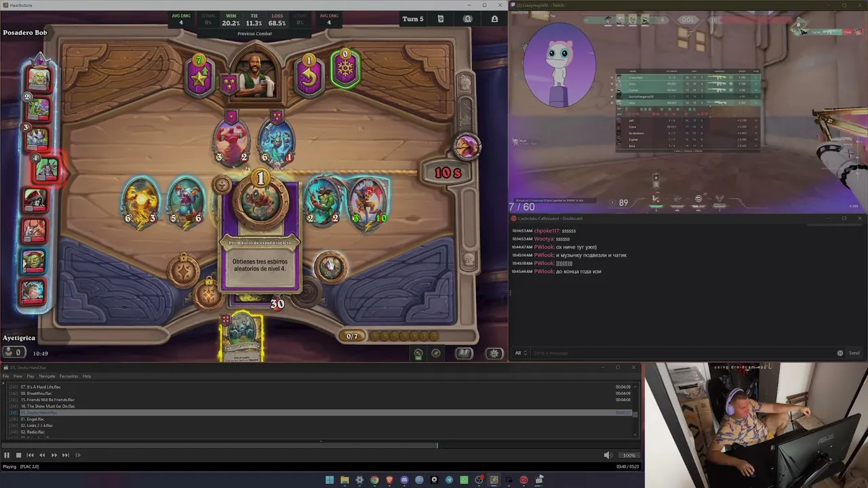Rewind the current track
868x488 pixels.
(x=42, y=455)
